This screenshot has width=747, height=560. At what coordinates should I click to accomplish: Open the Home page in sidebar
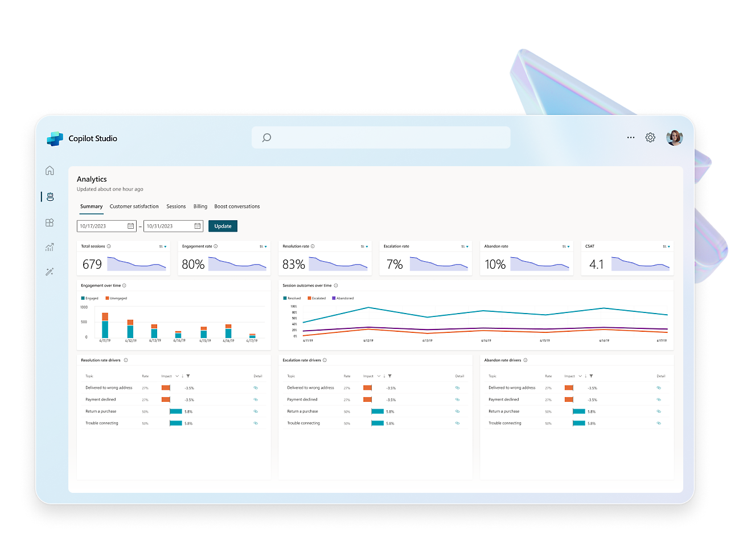tap(50, 171)
